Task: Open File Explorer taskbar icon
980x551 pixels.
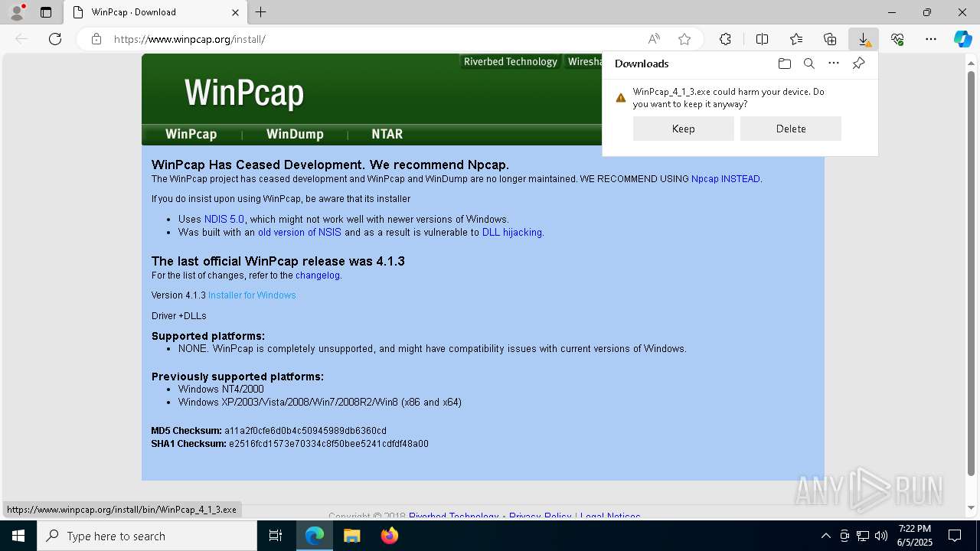Action: (351, 536)
